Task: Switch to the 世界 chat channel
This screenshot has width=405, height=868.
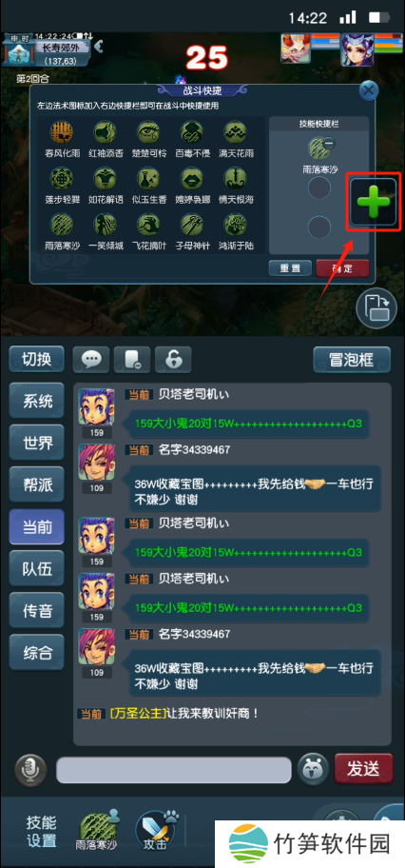Action: tap(37, 443)
